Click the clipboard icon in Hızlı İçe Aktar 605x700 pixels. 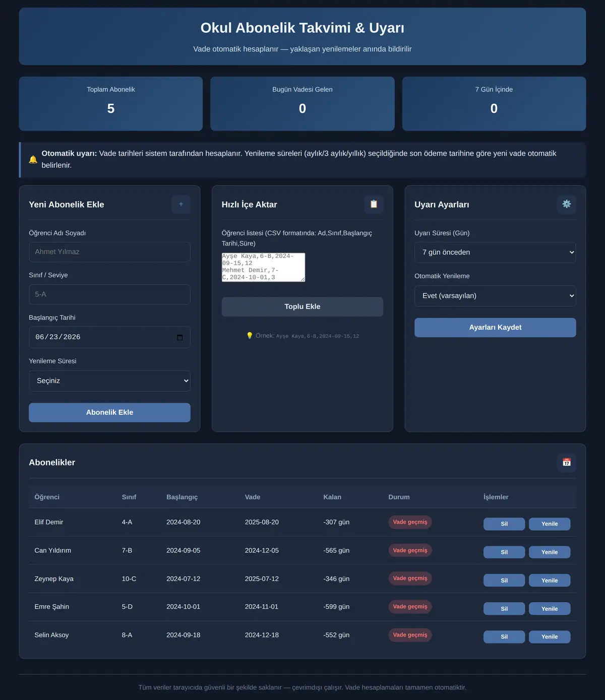click(x=374, y=204)
